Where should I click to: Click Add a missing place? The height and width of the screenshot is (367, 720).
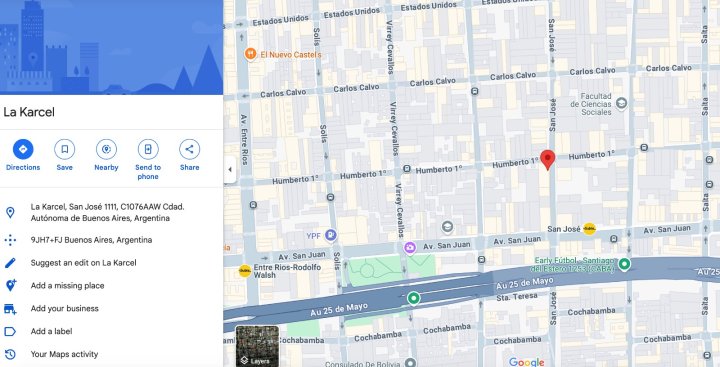[x=112, y=286]
